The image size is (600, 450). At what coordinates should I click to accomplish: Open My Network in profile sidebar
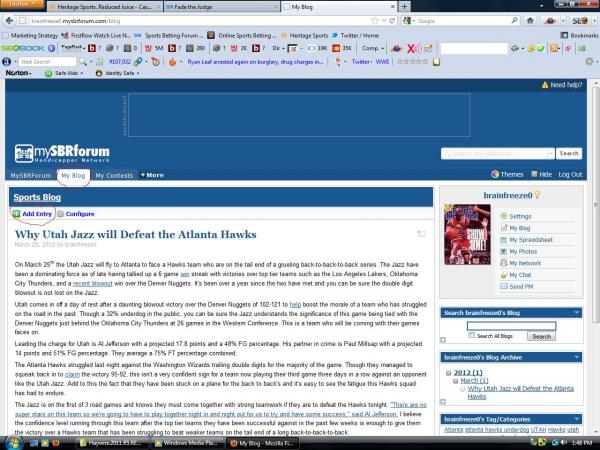click(525, 263)
